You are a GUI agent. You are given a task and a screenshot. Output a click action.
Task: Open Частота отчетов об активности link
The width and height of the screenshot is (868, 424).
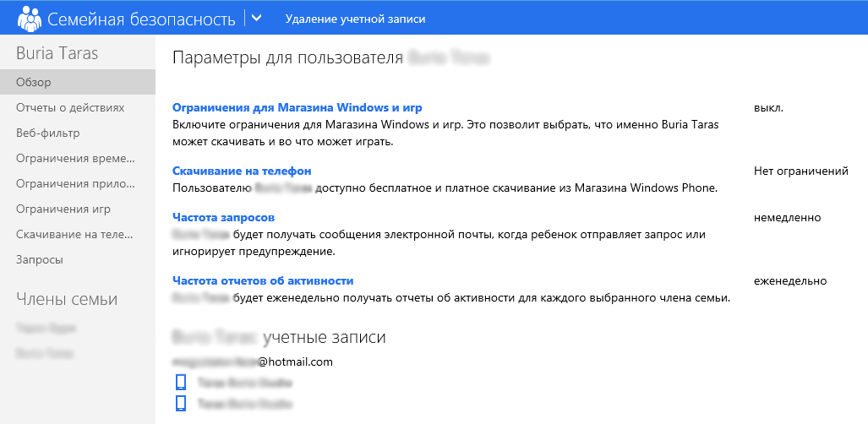tap(263, 280)
